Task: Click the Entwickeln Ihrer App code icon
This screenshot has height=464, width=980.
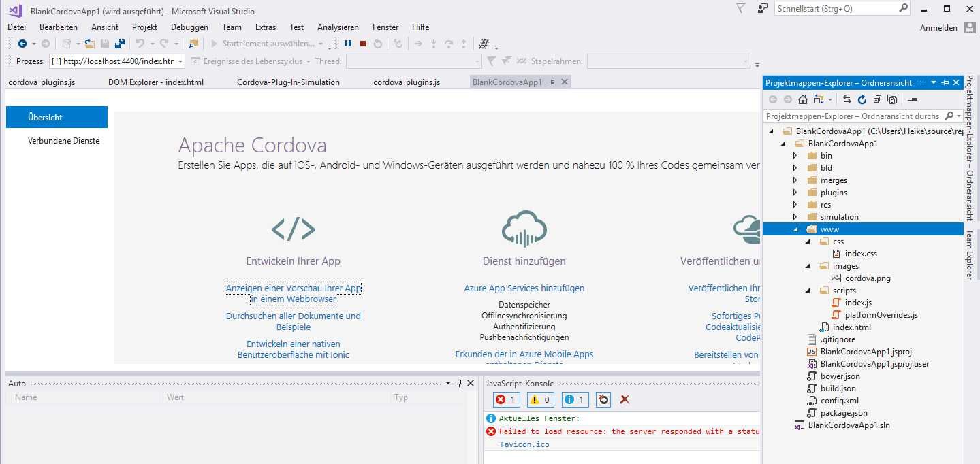Action: (294, 229)
